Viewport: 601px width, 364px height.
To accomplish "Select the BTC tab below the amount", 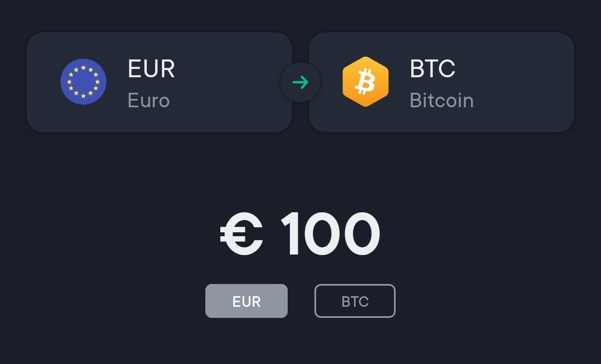I will 354,301.
